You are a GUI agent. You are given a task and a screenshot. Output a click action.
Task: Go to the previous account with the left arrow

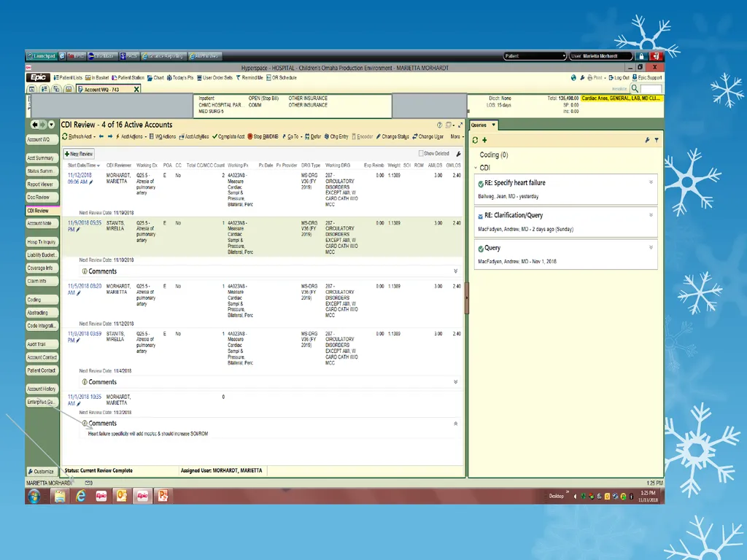pyautogui.click(x=101, y=136)
